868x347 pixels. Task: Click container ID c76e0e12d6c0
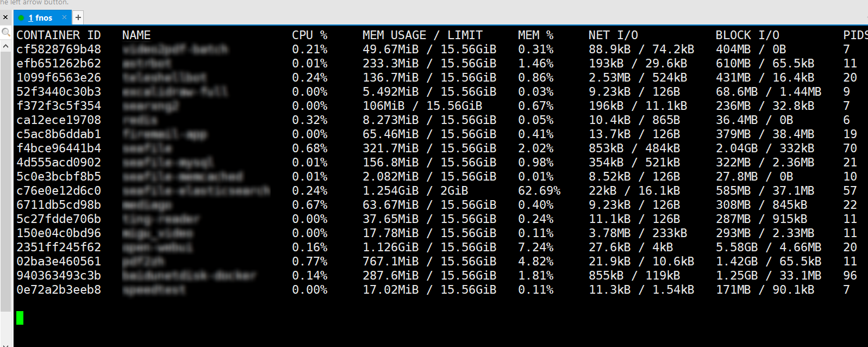tap(59, 191)
